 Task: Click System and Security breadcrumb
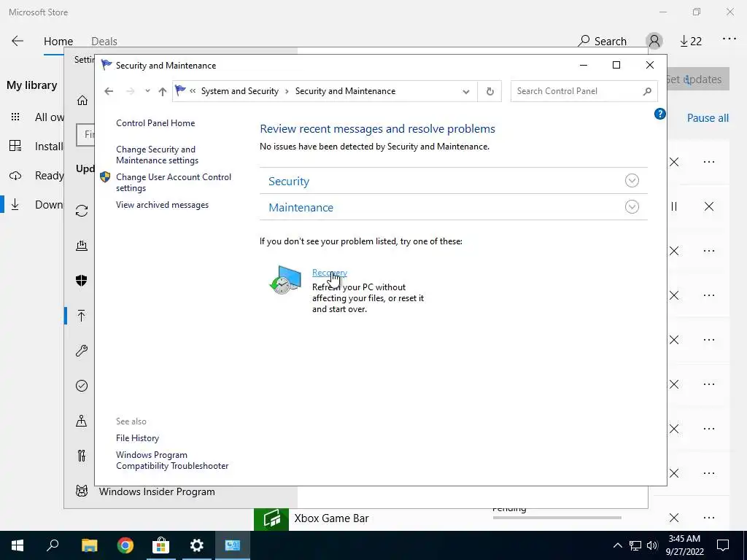(239, 91)
